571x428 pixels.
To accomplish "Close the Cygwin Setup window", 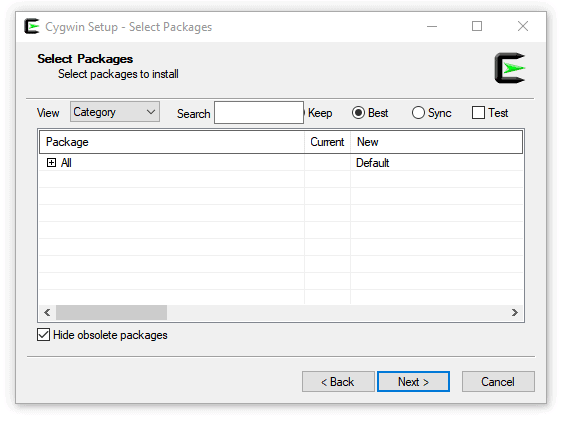I will pos(523,26).
